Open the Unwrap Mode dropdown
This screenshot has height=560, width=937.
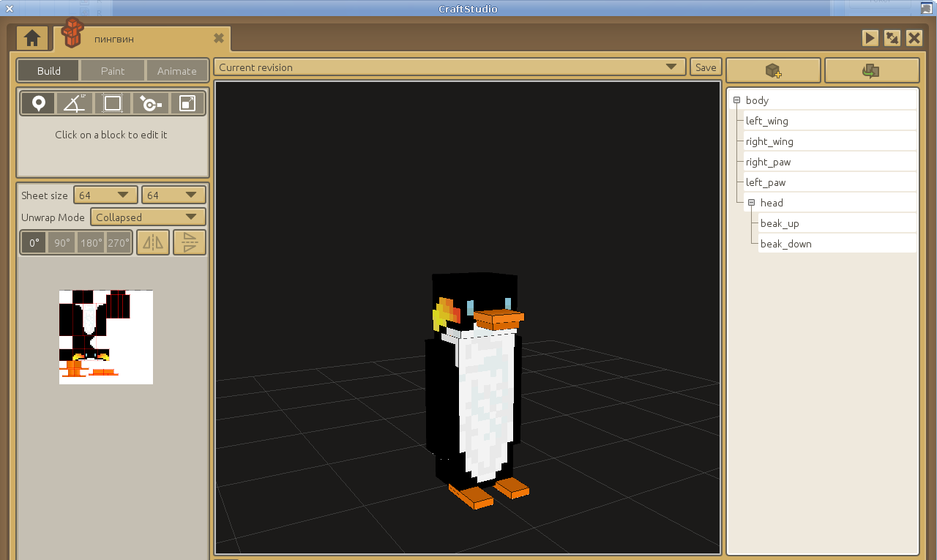148,217
